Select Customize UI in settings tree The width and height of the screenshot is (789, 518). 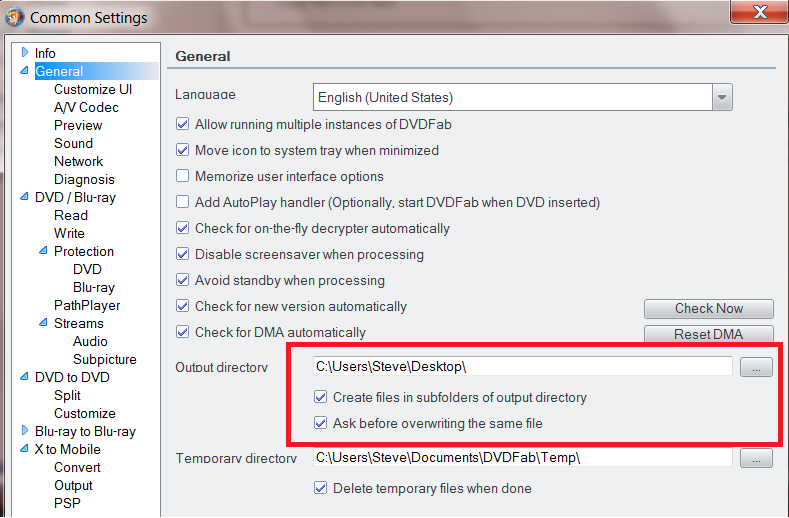[93, 89]
